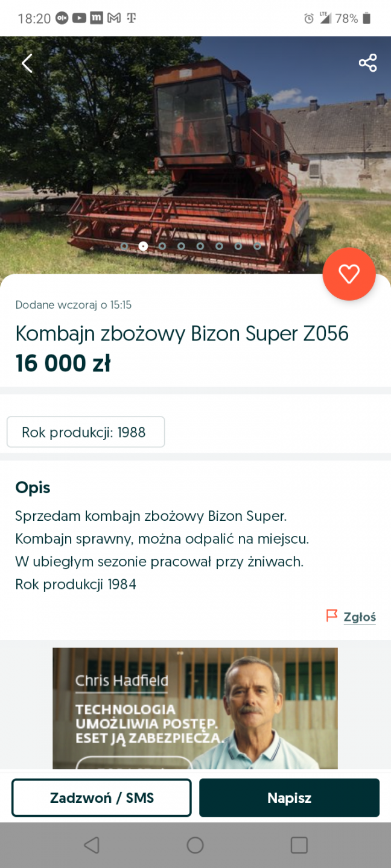Tap the red flag report icon
Screen dimensions: 391x868
coord(331,615)
